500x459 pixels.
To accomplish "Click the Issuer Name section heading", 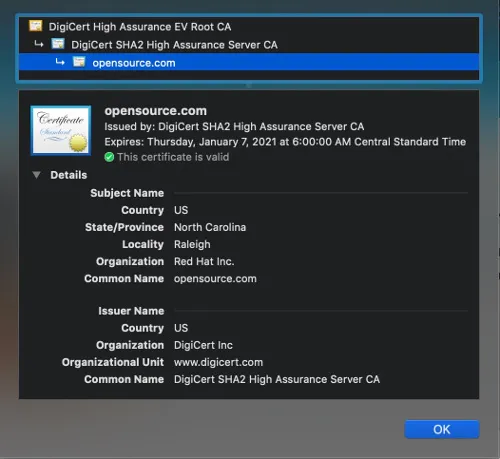I will coord(131,311).
